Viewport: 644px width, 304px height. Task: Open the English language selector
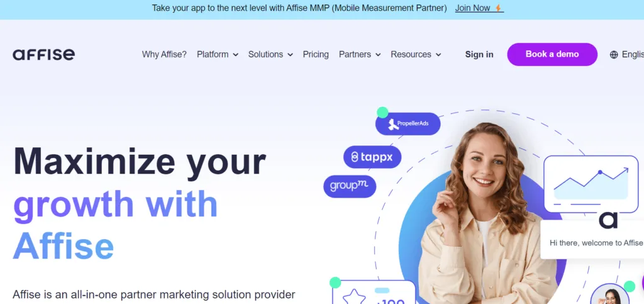[x=627, y=54]
